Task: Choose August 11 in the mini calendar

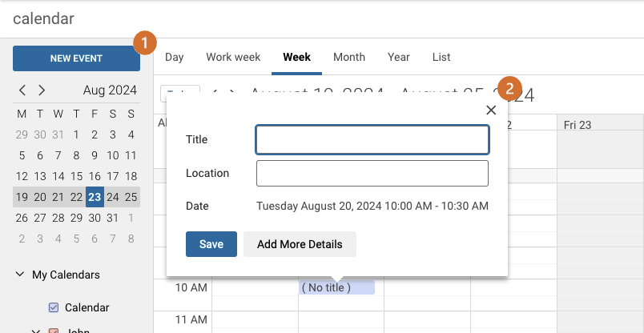Action: [x=131, y=155]
